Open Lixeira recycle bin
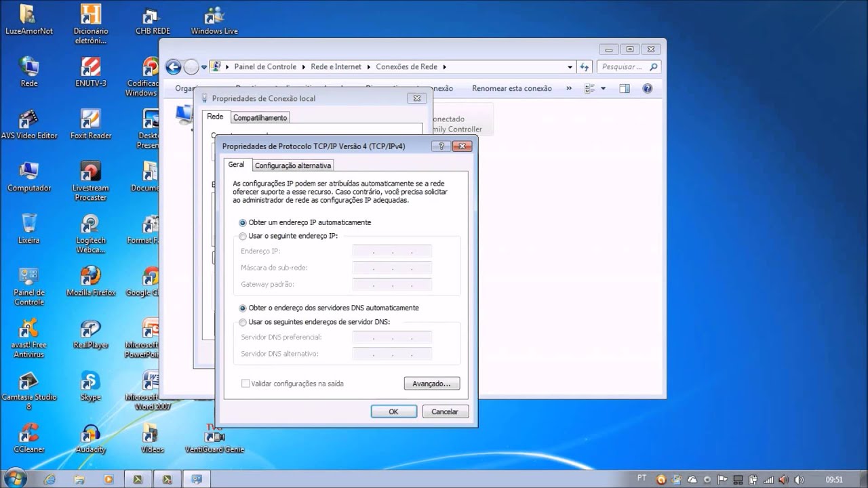Image resolution: width=868 pixels, height=488 pixels. pos(29,229)
